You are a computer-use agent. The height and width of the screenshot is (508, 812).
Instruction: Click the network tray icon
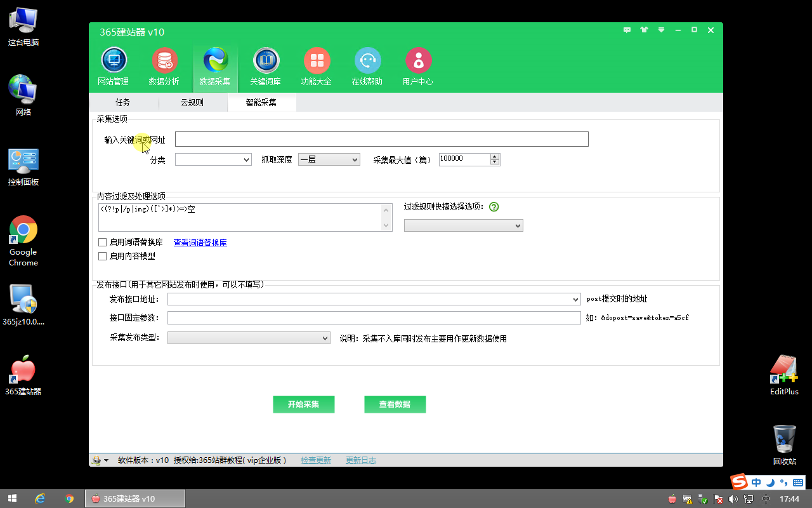(749, 499)
